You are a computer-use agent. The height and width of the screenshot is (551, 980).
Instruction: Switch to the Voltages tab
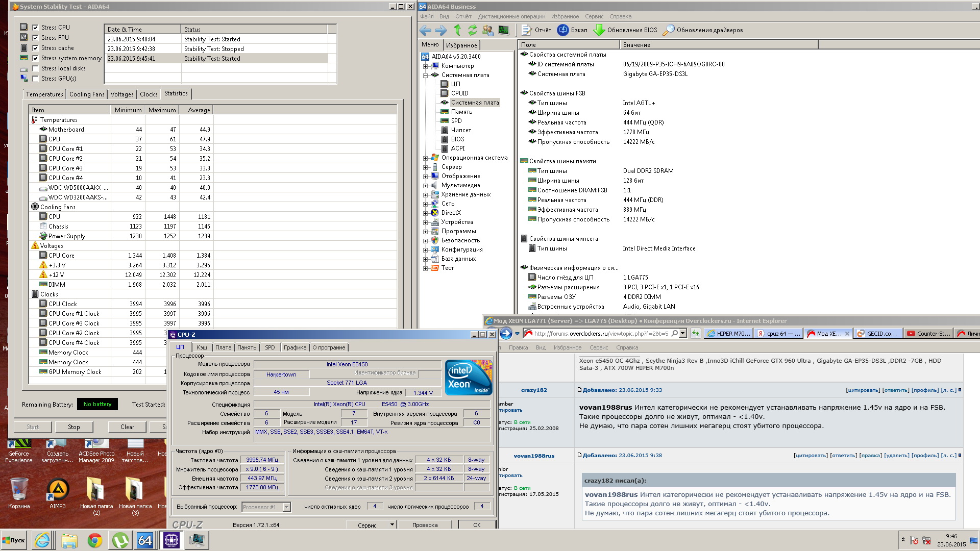pyautogui.click(x=122, y=94)
